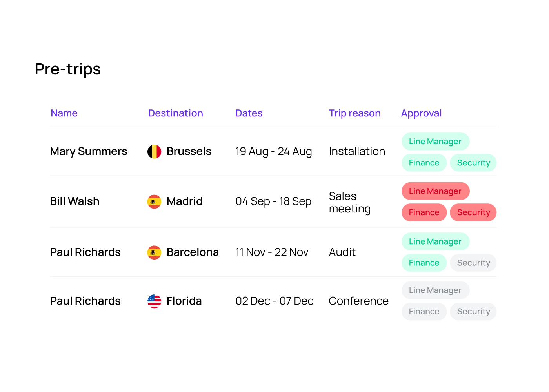Click the Dates column header
The image size is (549, 392).
[x=249, y=113]
